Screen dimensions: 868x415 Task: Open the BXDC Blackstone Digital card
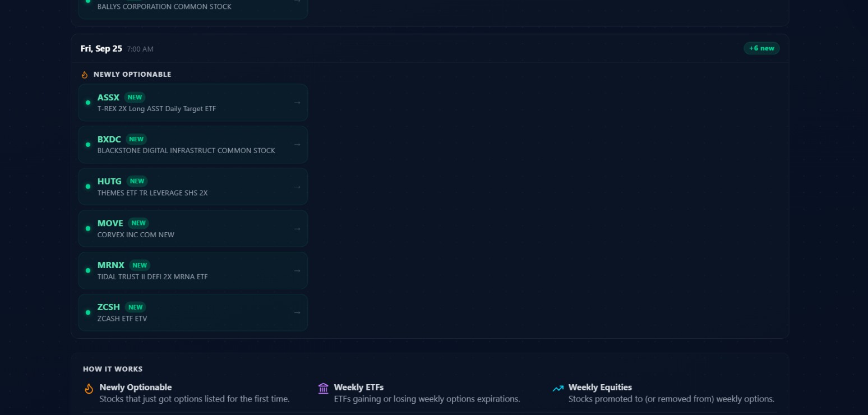pyautogui.click(x=193, y=145)
